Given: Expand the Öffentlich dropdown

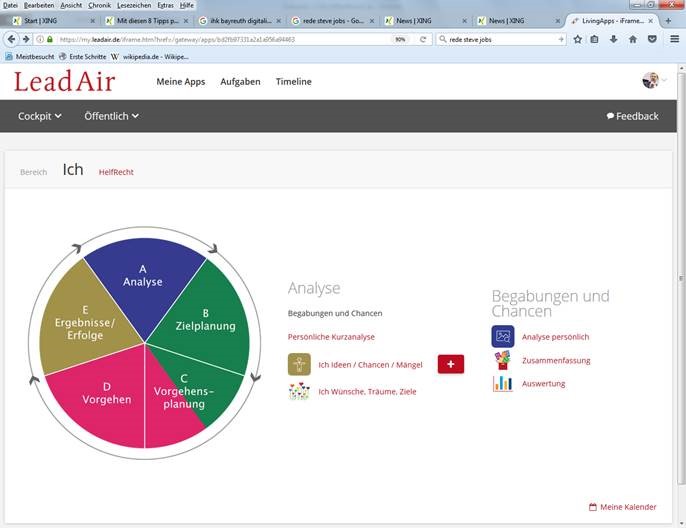Looking at the screenshot, I should pyautogui.click(x=111, y=116).
